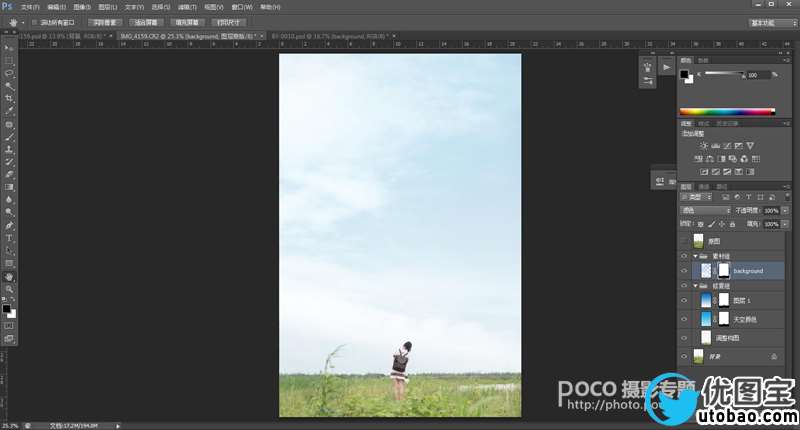Select the Brush tool
The width and height of the screenshot is (800, 430).
click(x=9, y=137)
